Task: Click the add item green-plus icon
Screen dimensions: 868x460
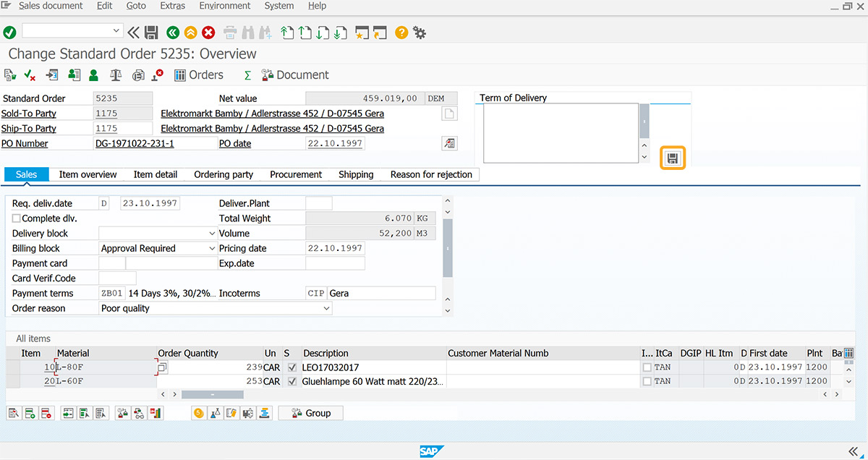Action: (x=30, y=413)
